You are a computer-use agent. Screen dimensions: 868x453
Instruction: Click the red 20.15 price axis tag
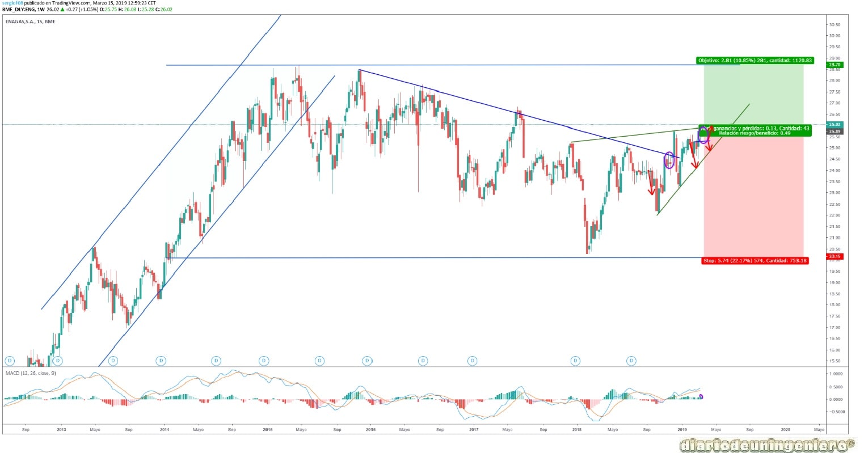[x=835, y=256]
